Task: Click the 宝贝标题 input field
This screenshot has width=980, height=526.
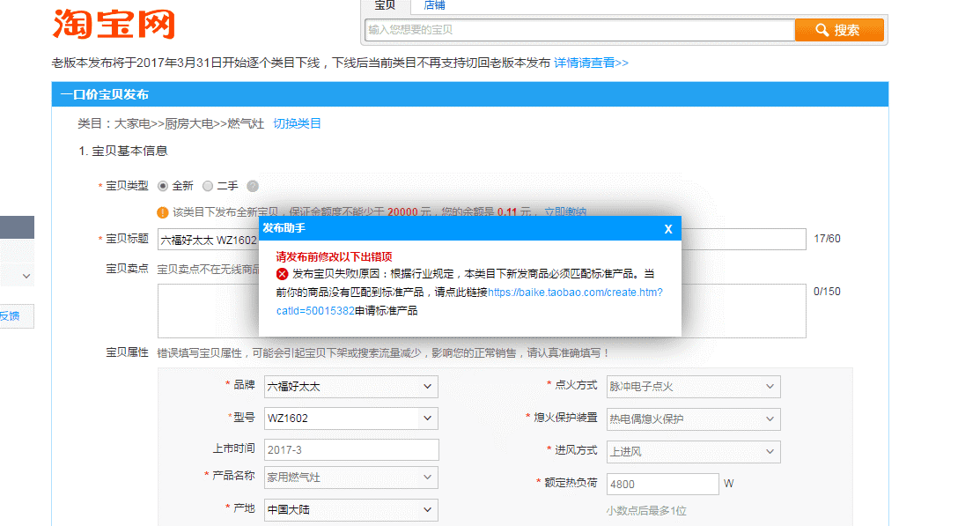Action: tap(482, 240)
